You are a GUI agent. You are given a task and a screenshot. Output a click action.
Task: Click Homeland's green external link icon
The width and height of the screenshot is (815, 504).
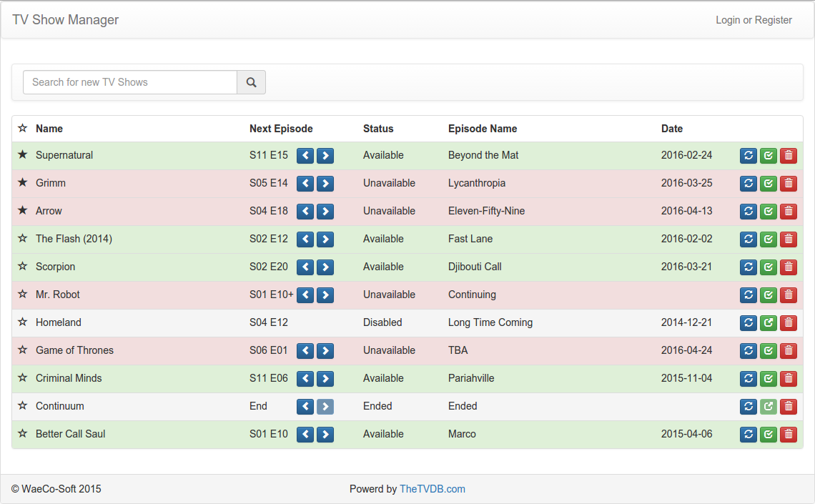(769, 323)
